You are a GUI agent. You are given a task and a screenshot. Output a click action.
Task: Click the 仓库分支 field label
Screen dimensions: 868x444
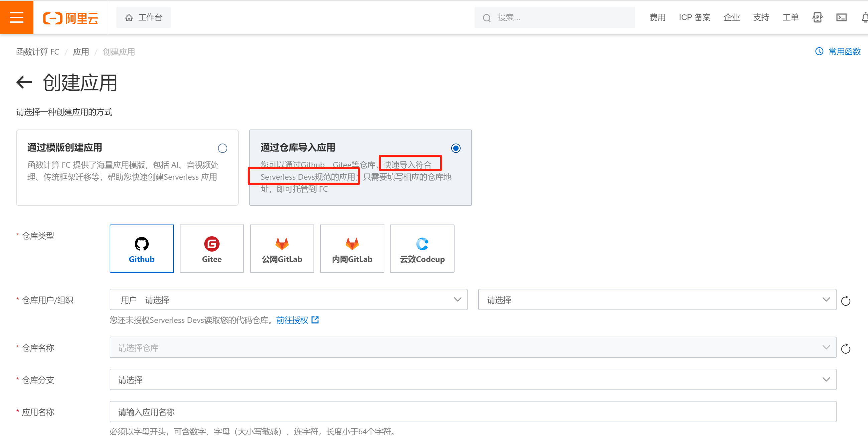click(38, 380)
